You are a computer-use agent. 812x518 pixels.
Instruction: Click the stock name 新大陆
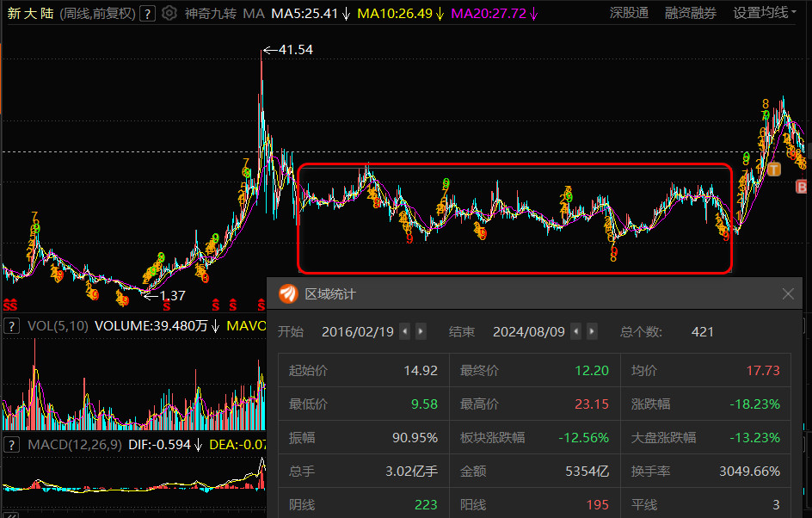[31, 14]
